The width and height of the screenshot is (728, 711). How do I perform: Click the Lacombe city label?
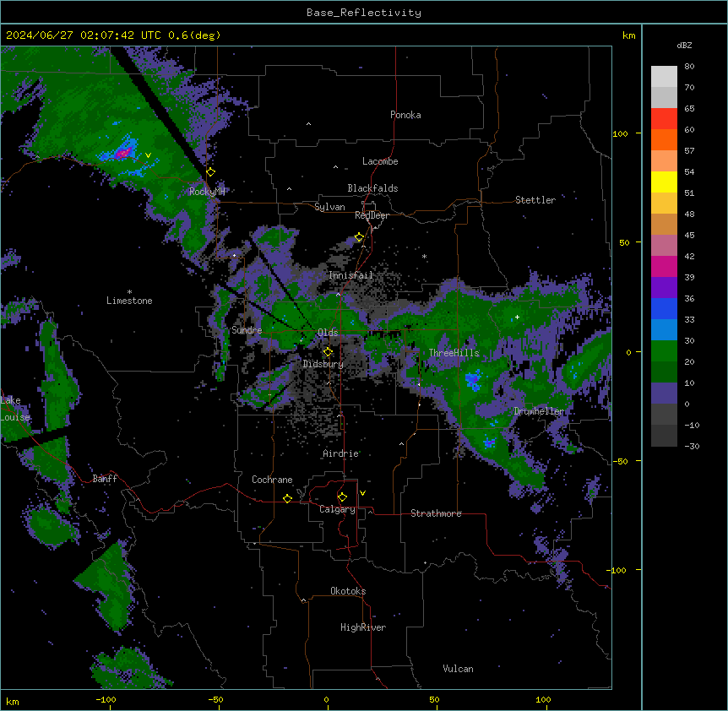pos(380,161)
